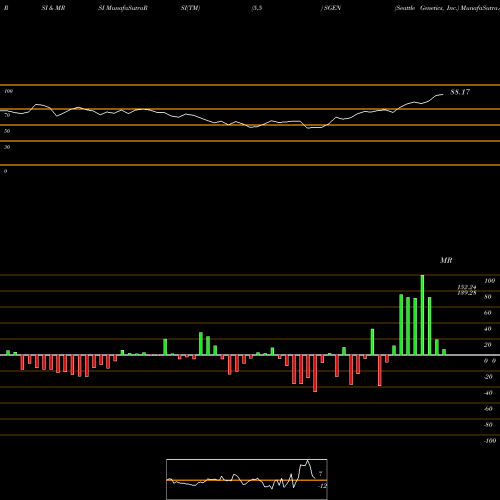Click the '(Seattle Genetics, Inc.)' header text

pyautogui.click(x=427, y=8)
